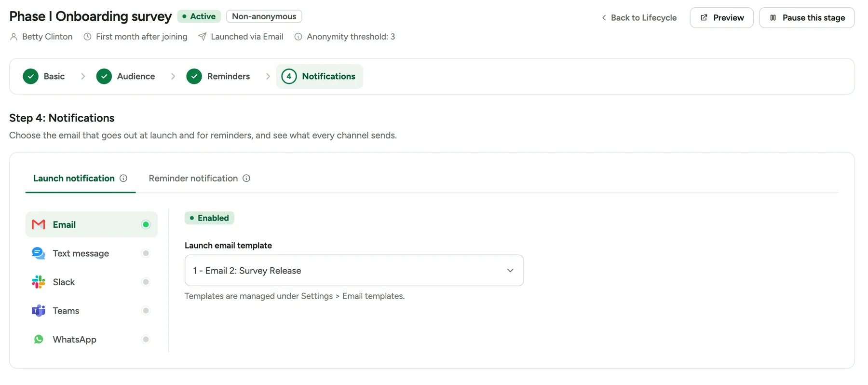Click the Enabled status badge
868x385 pixels.
pos(209,218)
